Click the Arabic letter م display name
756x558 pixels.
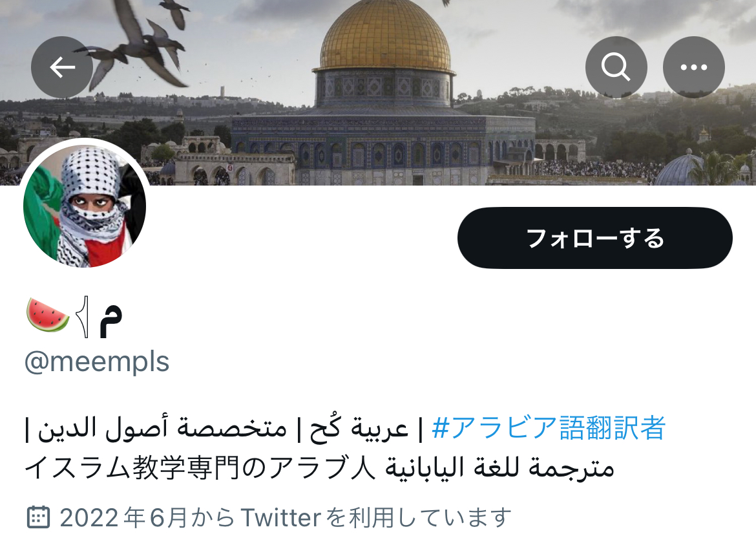pos(110,321)
